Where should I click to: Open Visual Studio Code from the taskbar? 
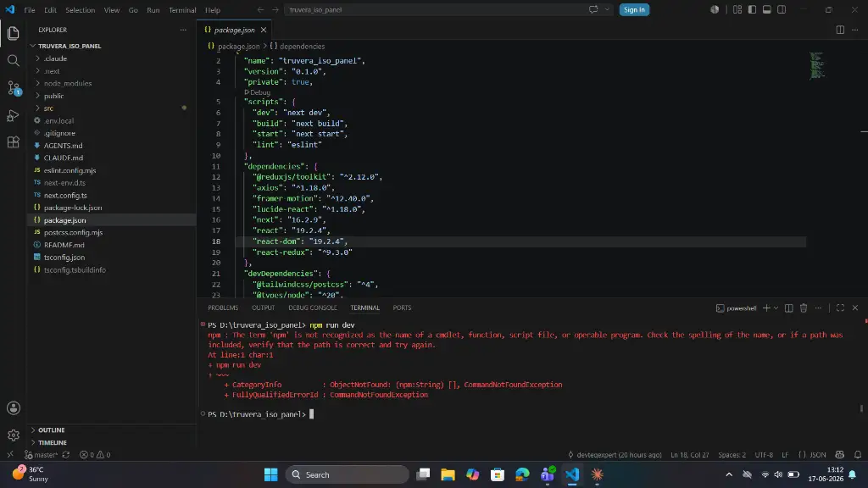pyautogui.click(x=572, y=474)
